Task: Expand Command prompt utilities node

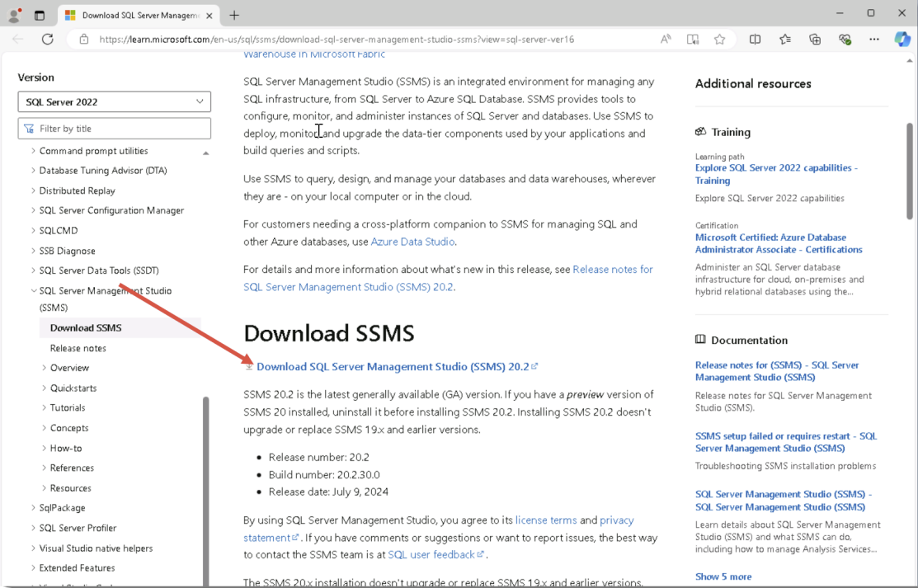Action: point(33,151)
